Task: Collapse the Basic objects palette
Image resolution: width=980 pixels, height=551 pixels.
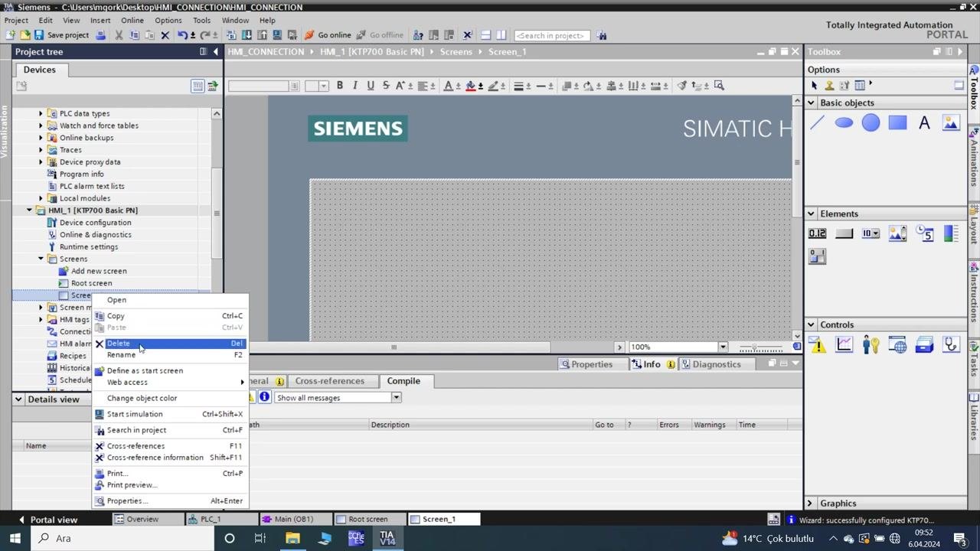Action: coord(811,103)
